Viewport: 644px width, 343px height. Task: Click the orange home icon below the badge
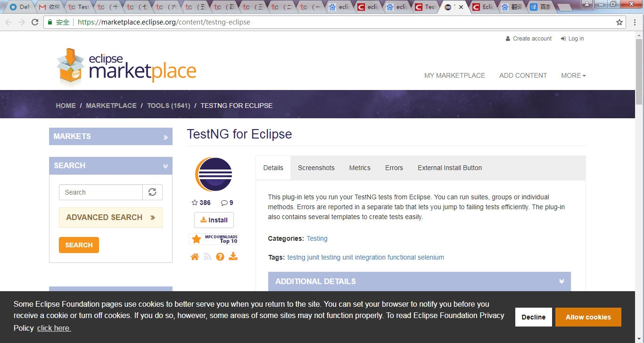coord(195,257)
